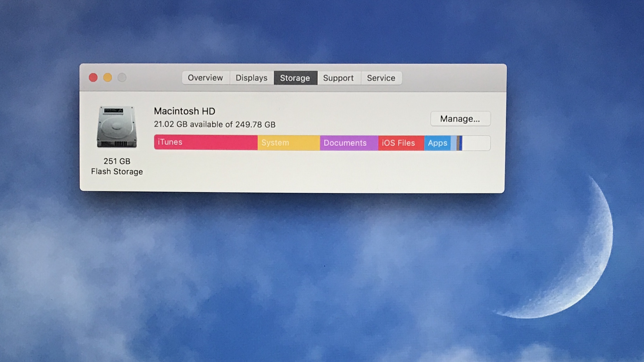
Task: Click the '21.02 GB available of 249.78 GB' text
Action: [215, 124]
